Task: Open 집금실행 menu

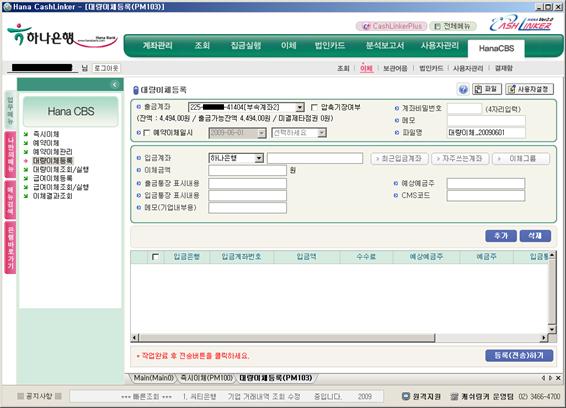Action: tap(245, 45)
